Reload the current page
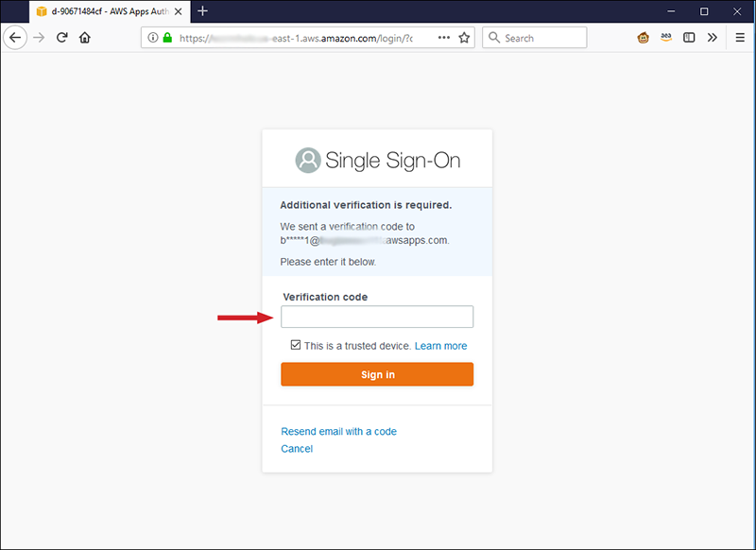756x550 pixels. click(62, 37)
